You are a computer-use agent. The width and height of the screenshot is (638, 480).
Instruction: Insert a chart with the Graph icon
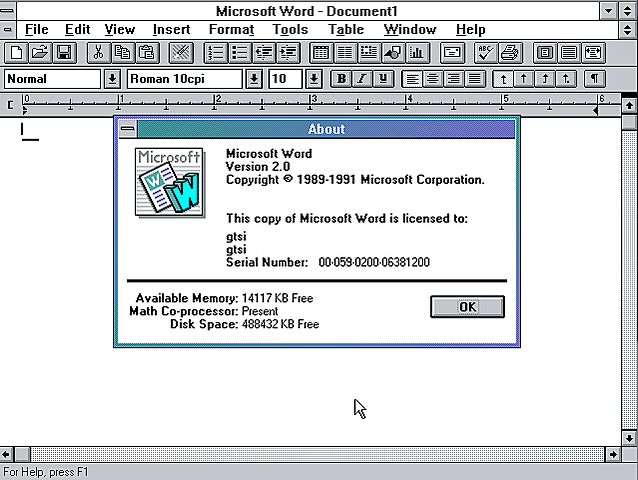417,53
